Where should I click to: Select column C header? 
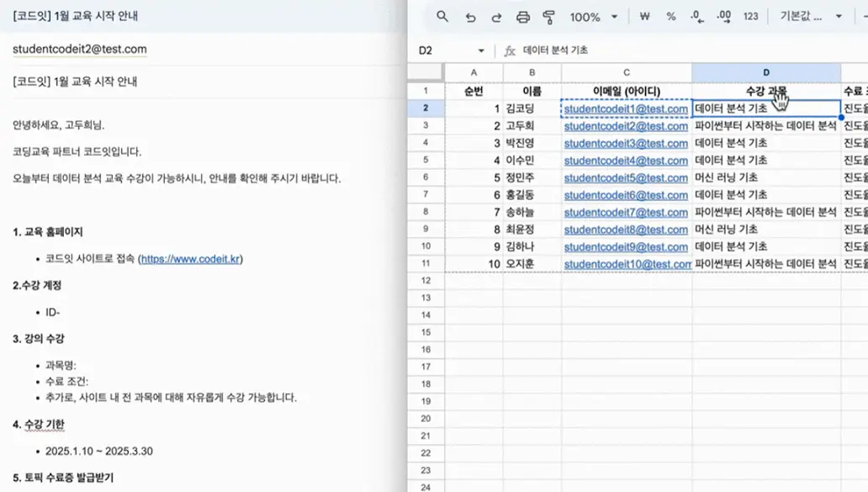(627, 73)
